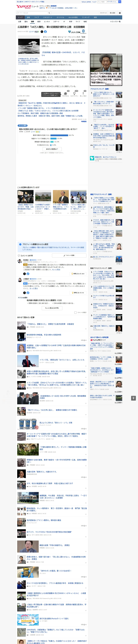
Task: Share 宮本聖二's comment on X
Action: (24, 274)
